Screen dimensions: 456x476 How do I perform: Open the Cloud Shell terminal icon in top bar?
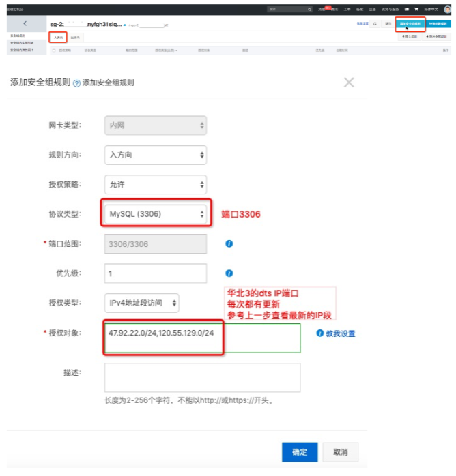pyautogui.click(x=406, y=9)
